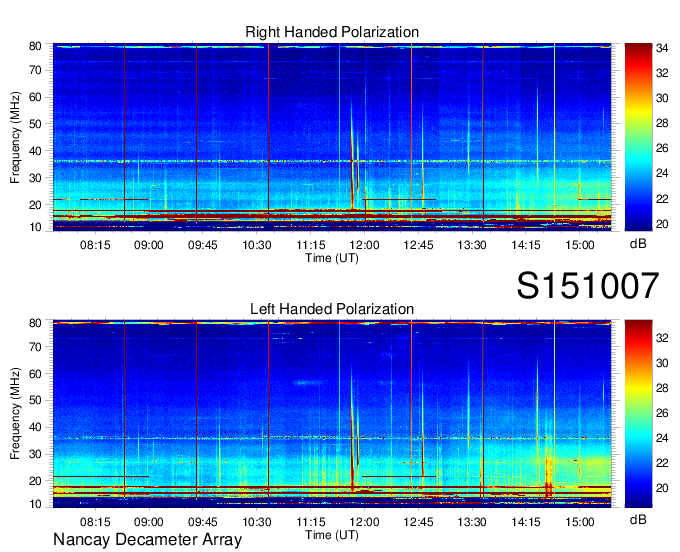Click the Left Handed Polarization dB color bar

638,414
